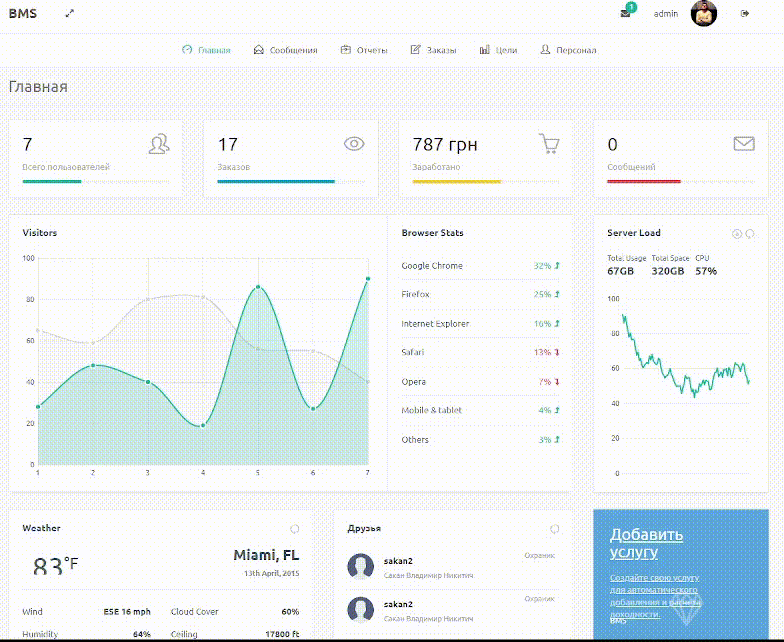Click the second sakan2 friend avatar
This screenshot has height=642, width=784.
[360, 610]
